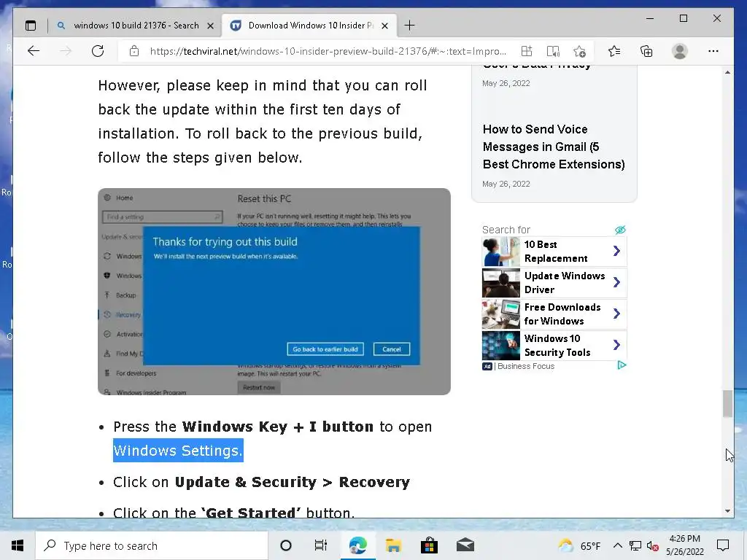This screenshot has height=560, width=747.
Task: Refresh the current page
Action: pos(98,51)
